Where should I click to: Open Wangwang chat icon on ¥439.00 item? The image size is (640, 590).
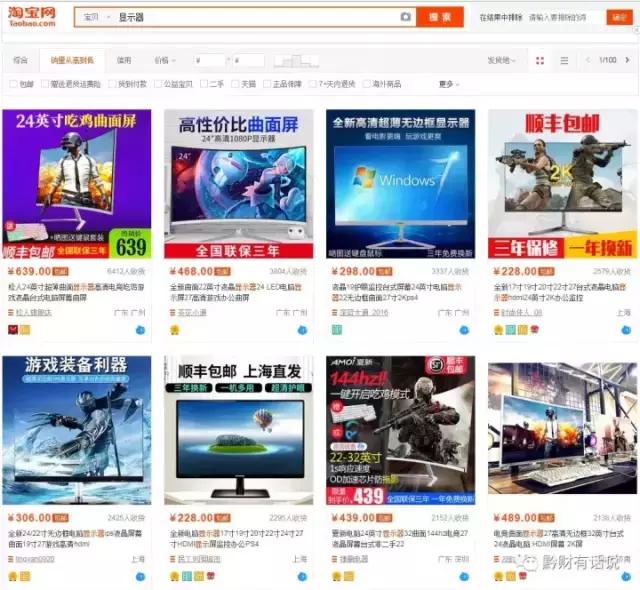464,577
